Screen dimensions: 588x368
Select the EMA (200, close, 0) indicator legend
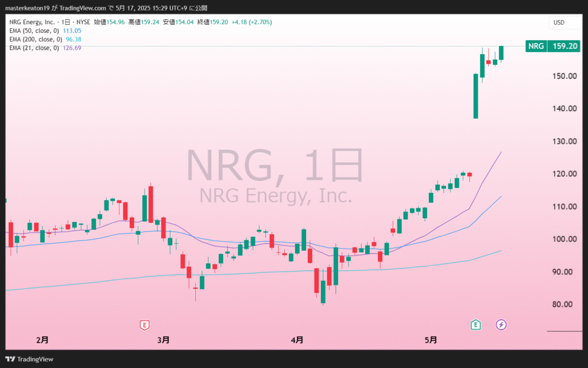(x=36, y=40)
